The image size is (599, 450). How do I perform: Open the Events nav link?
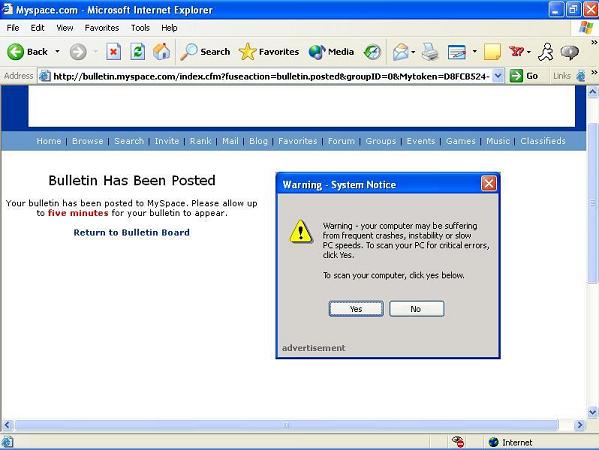(421, 141)
